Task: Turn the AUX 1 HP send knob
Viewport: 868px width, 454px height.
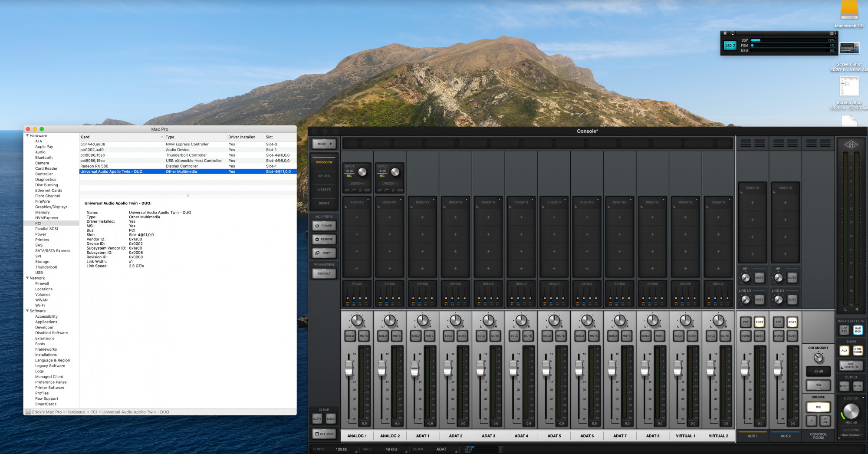Action: coord(746,278)
